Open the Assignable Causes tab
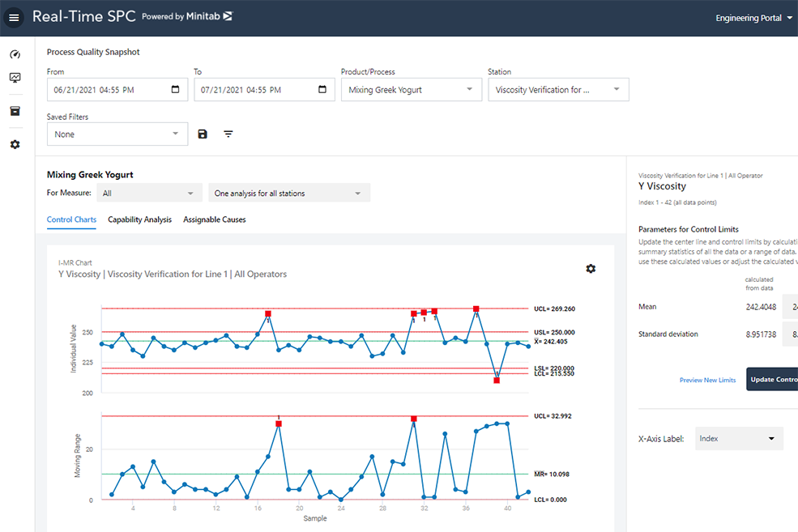Image resolution: width=798 pixels, height=532 pixels. coord(214,219)
